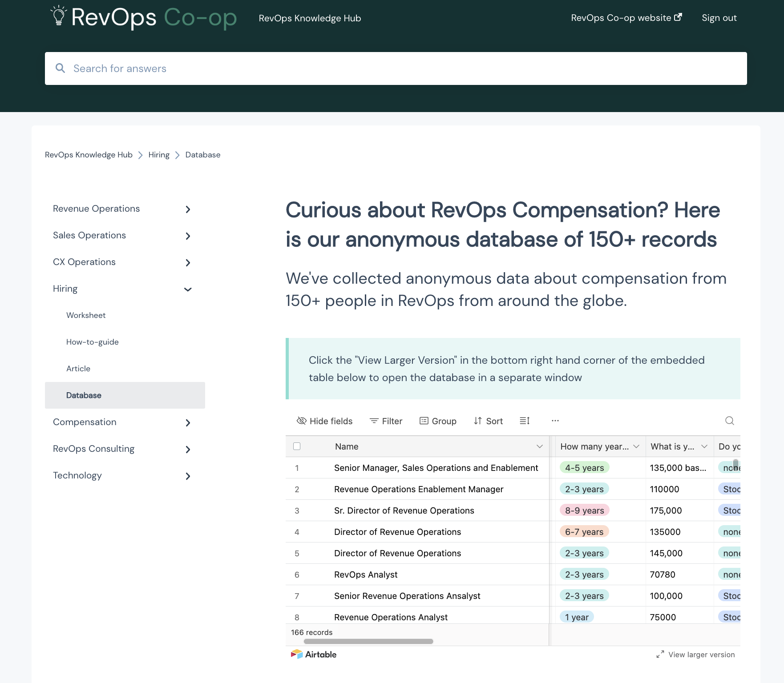Click the magnifying glass to search the records

tap(729, 421)
